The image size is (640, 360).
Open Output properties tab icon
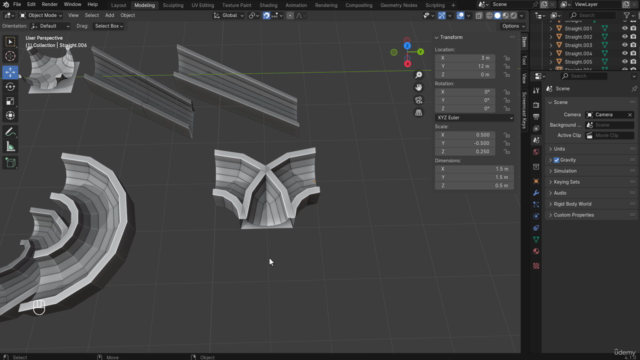[x=536, y=117]
